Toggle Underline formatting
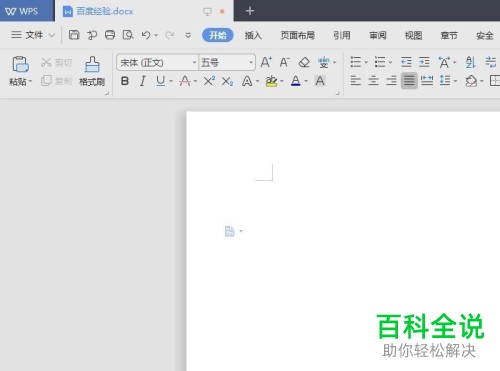Image resolution: width=500 pixels, height=371 pixels. tap(161, 81)
